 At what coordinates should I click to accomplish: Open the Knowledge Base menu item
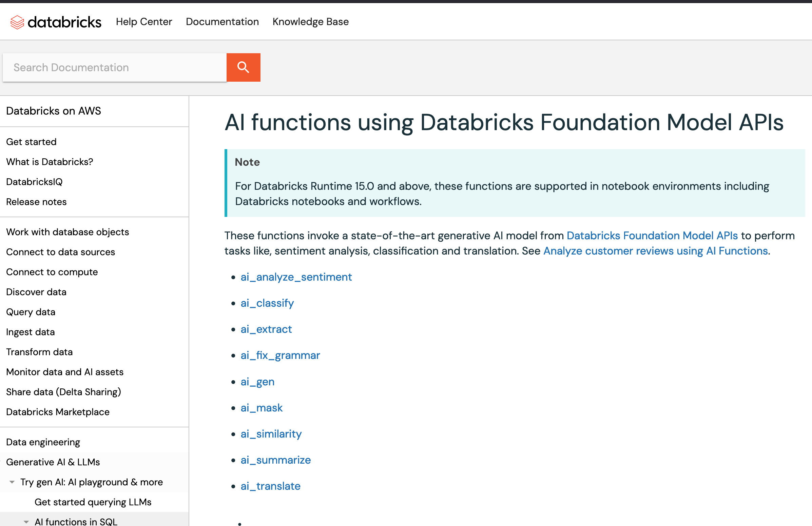pyautogui.click(x=310, y=22)
